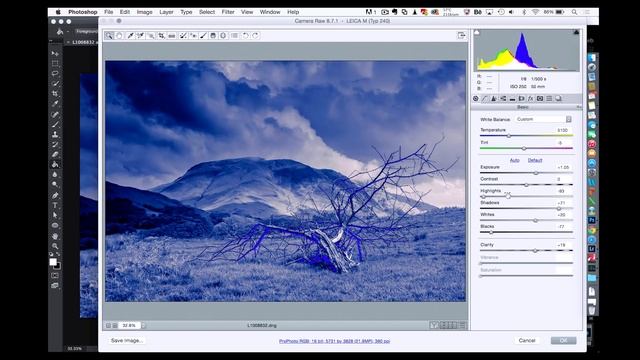This screenshot has width=640, height=360.
Task: Open the Presets panel tab
Action: 549,99
